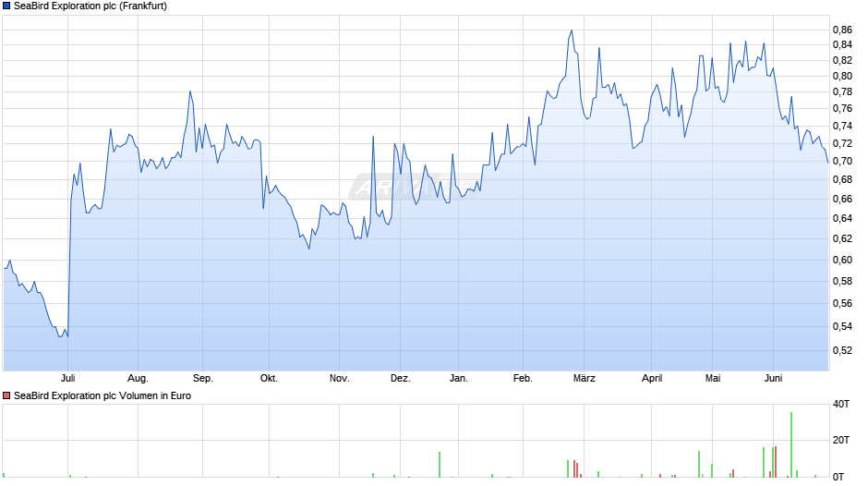Click the 0,58 price axis value
This screenshot has height=486, width=868.
842,282
